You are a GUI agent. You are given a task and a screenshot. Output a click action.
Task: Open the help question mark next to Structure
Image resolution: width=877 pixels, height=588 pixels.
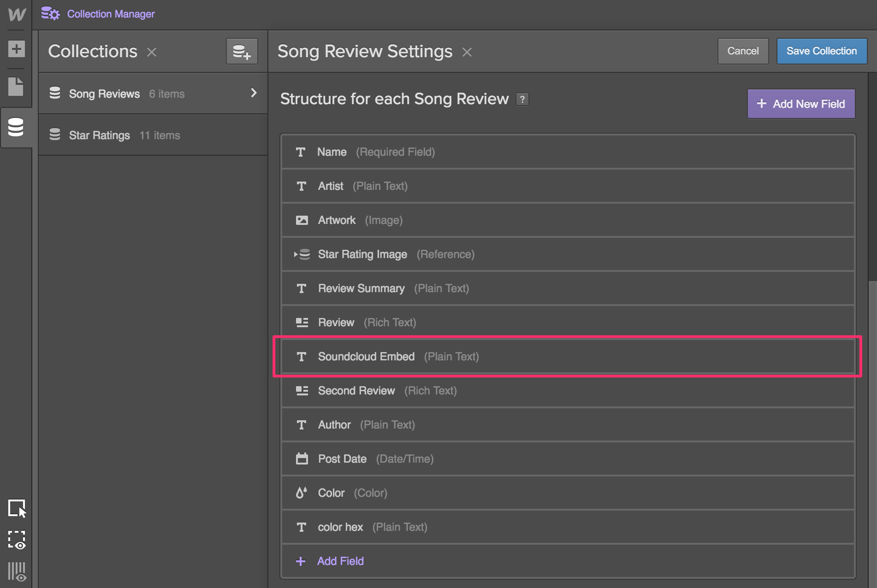(x=522, y=99)
